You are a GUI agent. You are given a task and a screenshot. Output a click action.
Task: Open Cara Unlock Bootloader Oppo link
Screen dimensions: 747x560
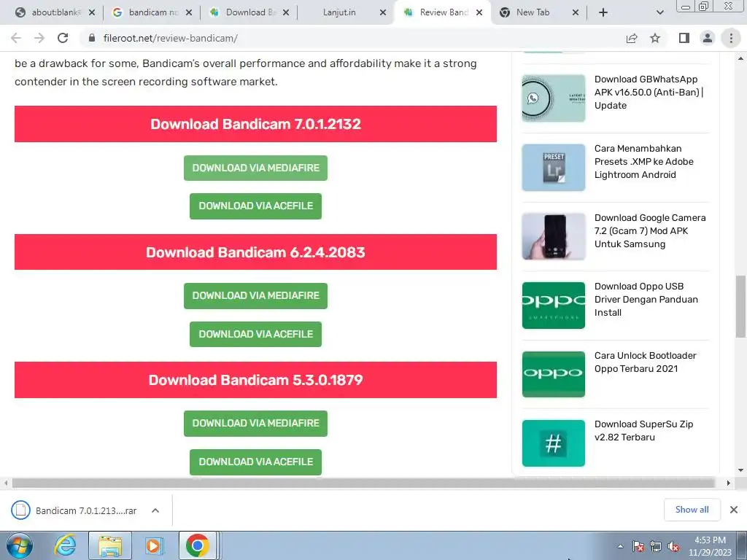[x=645, y=362]
